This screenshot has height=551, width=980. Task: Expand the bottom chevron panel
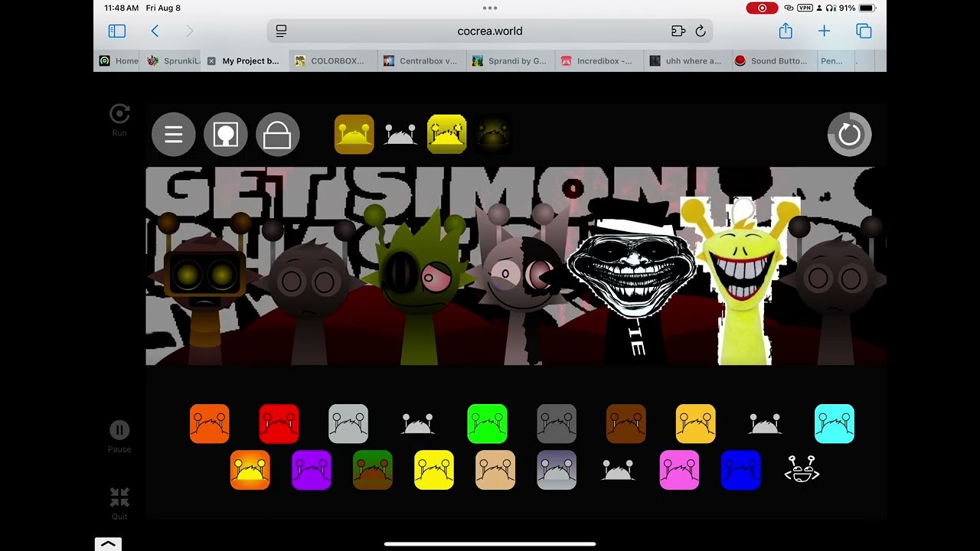point(108,544)
